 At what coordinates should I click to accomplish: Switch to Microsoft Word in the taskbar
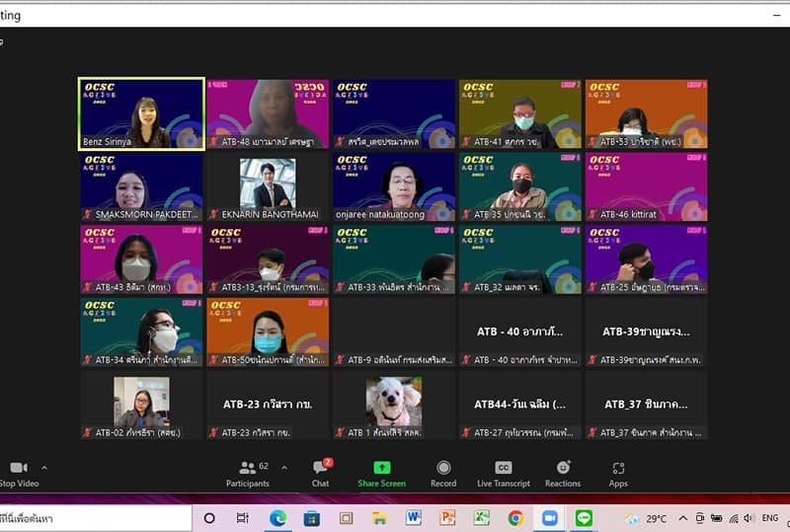413,517
